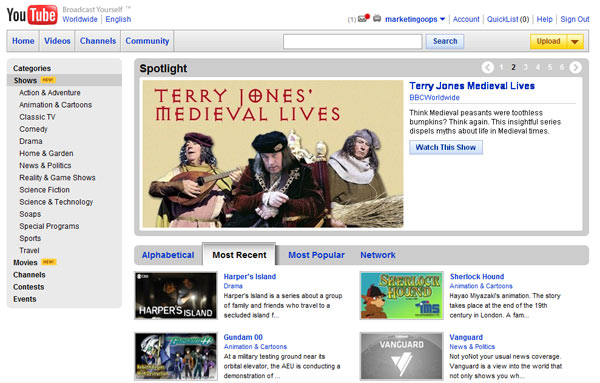Click the Gundam 00 thumbnail

[x=176, y=356]
